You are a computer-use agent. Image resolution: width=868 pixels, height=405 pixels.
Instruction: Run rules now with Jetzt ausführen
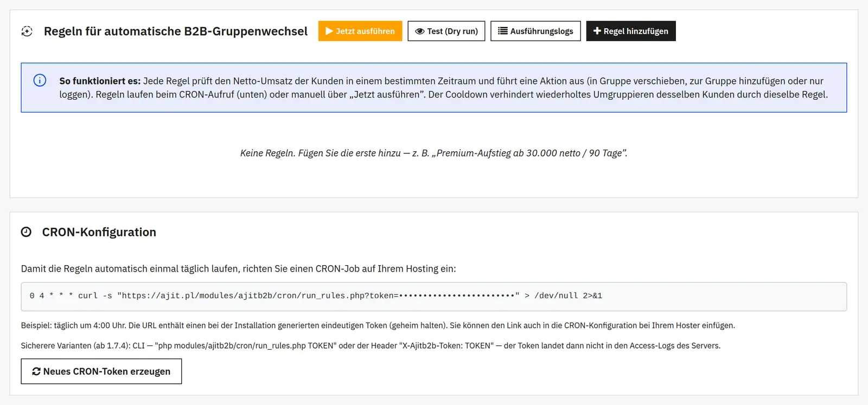click(360, 31)
